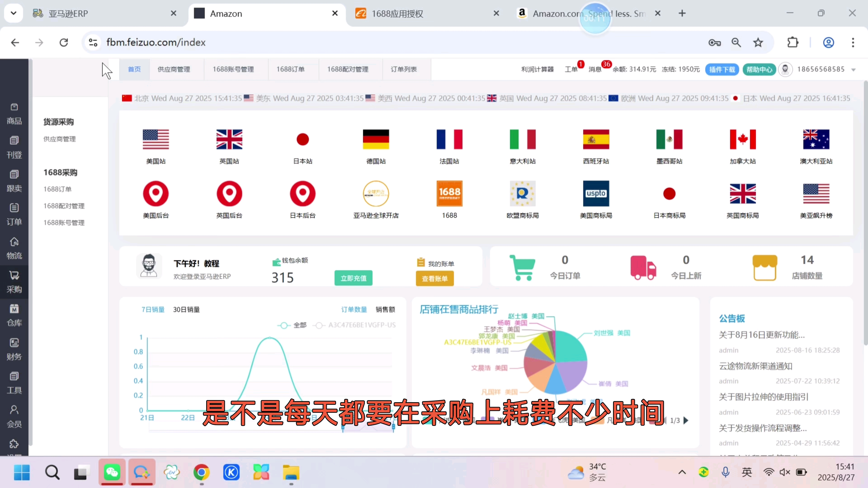Open the 法国站 France flag icon
The height and width of the screenshot is (488, 868).
(449, 139)
